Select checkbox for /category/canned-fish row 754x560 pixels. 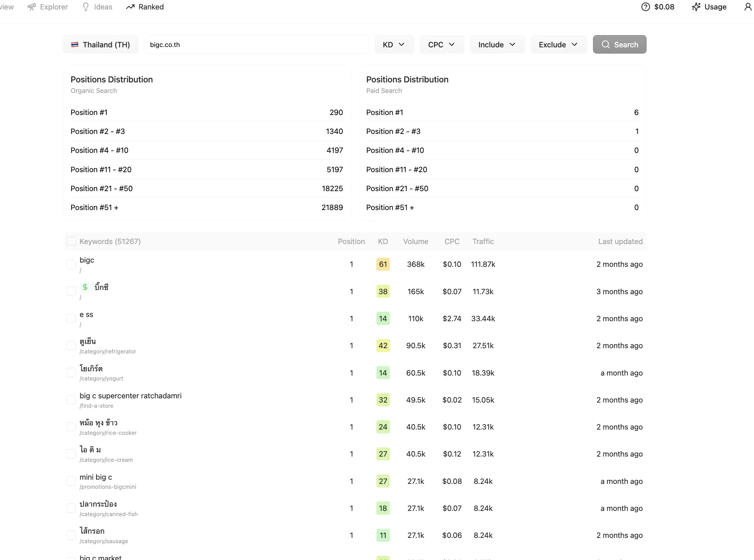point(71,508)
